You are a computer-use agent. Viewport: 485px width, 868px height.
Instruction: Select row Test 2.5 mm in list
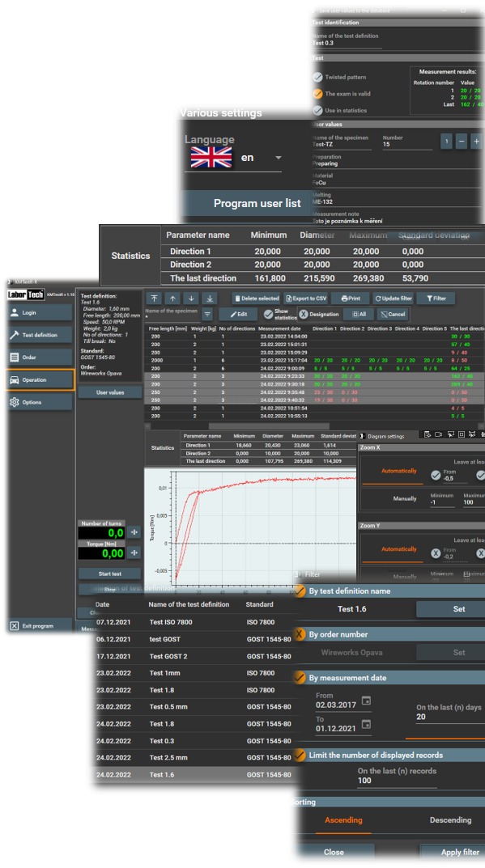(196, 758)
